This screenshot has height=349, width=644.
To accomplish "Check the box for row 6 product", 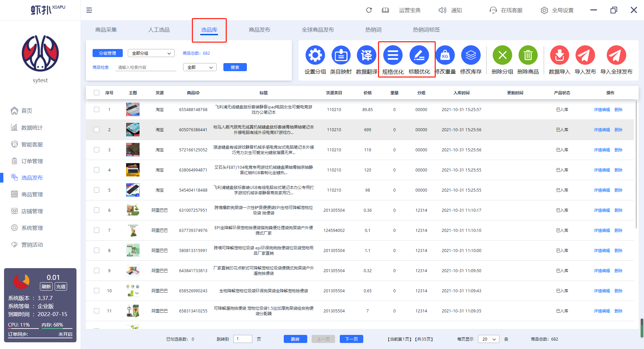I will tap(97, 210).
